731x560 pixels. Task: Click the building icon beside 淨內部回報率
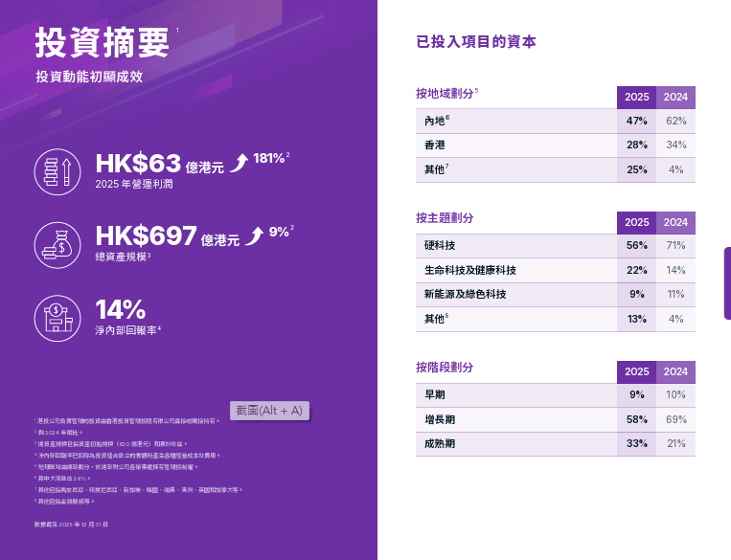pyautogui.click(x=57, y=318)
